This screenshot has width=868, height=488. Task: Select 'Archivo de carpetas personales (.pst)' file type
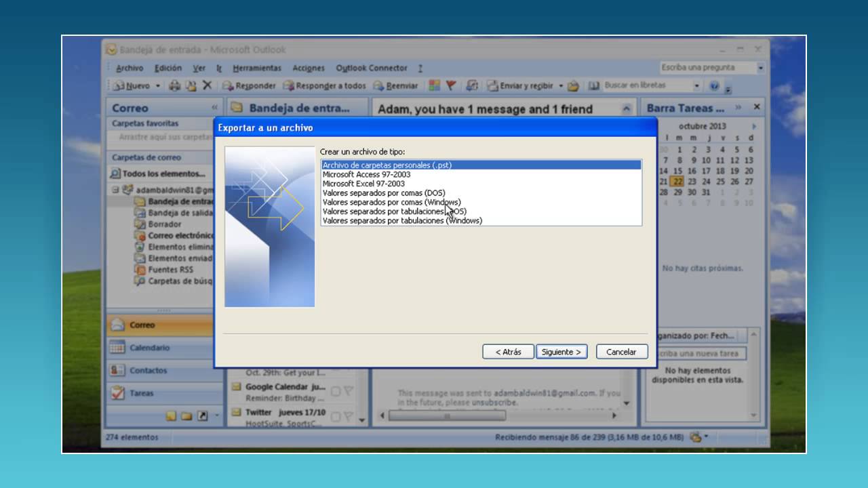coord(481,165)
